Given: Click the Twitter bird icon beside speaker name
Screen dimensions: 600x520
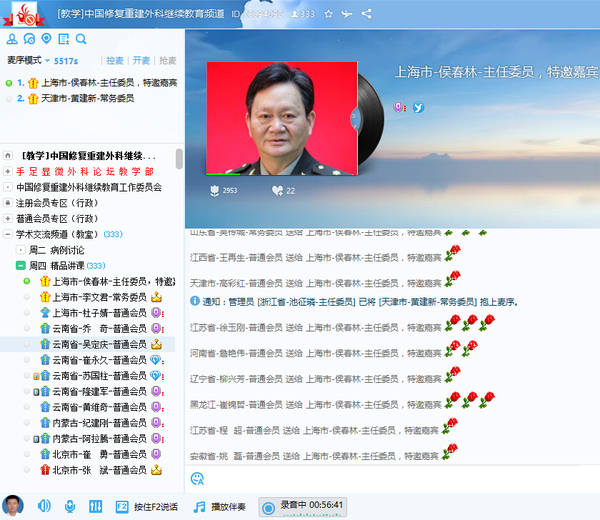Looking at the screenshot, I should 419,107.
